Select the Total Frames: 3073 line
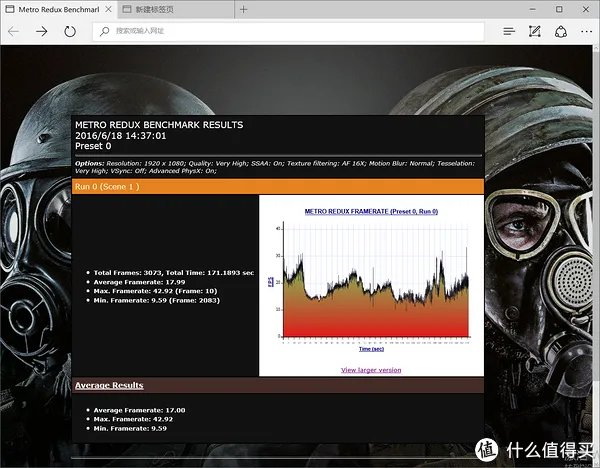The height and width of the screenshot is (468, 600). (174, 273)
